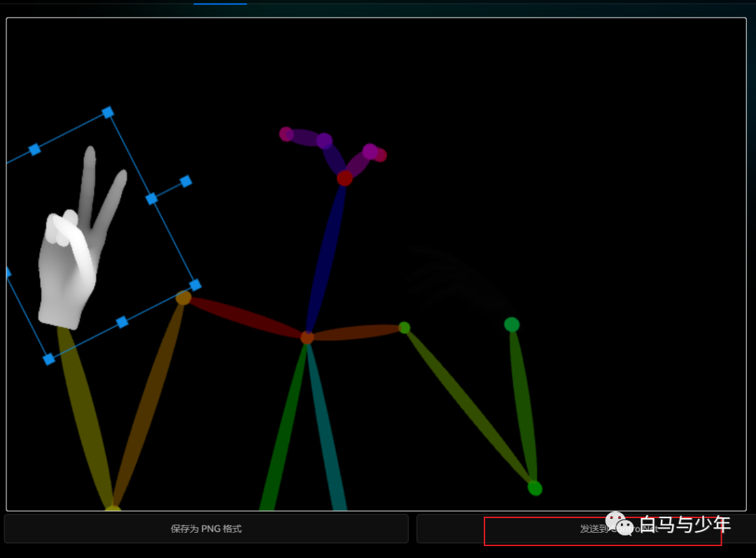This screenshot has height=558, width=756.
Task: Click the midpoint handle on lower-right box edge
Action: point(122,322)
